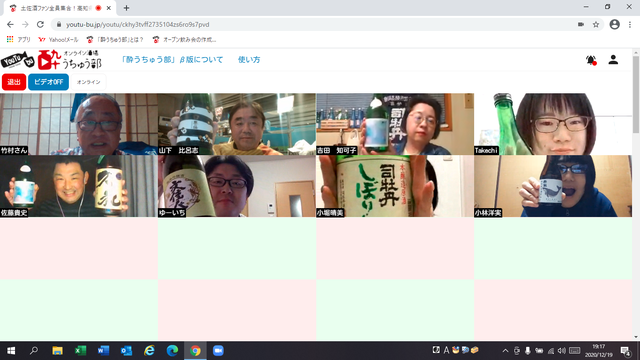Click the volume speaker tray icon
Screen dimensions: 640x360
[x=562, y=351]
